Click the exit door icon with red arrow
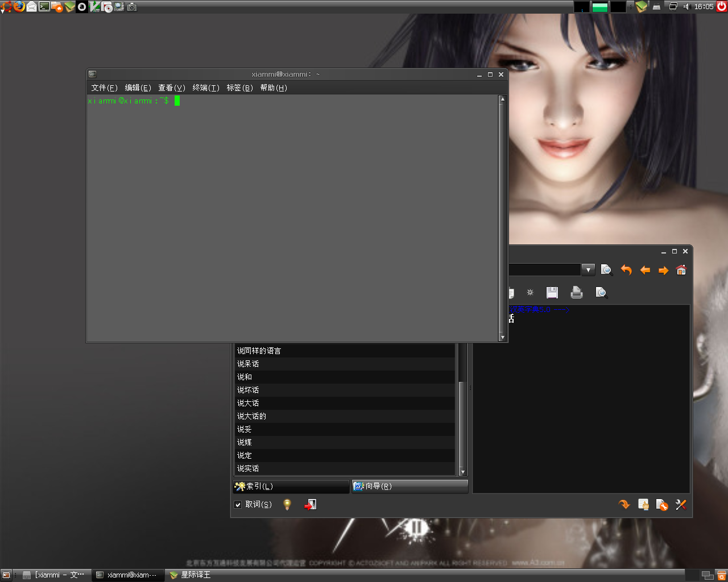Image resolution: width=728 pixels, height=582 pixels. [310, 505]
